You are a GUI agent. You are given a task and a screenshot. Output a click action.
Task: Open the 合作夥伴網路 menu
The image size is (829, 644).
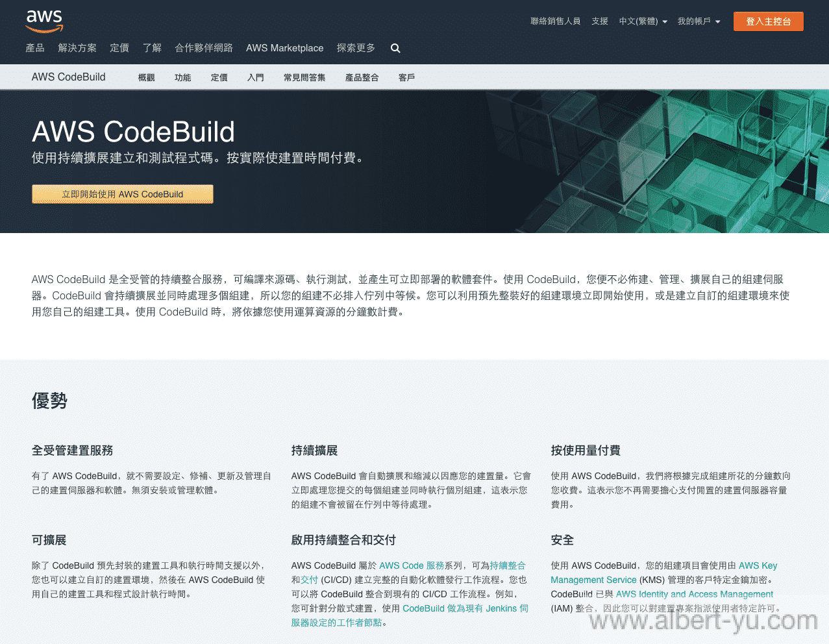(x=204, y=48)
